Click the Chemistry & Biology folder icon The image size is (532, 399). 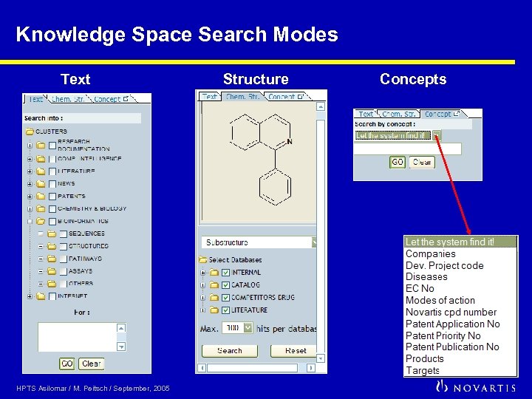[x=41, y=208]
